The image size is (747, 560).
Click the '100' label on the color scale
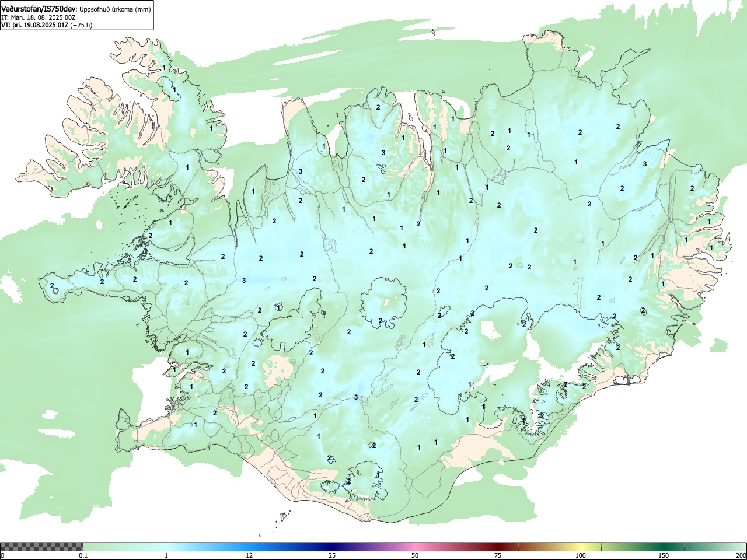(581, 555)
